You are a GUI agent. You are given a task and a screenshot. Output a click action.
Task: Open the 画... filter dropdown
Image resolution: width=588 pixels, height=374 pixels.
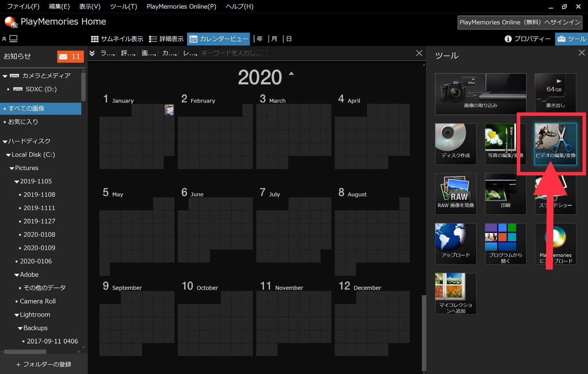coord(149,53)
